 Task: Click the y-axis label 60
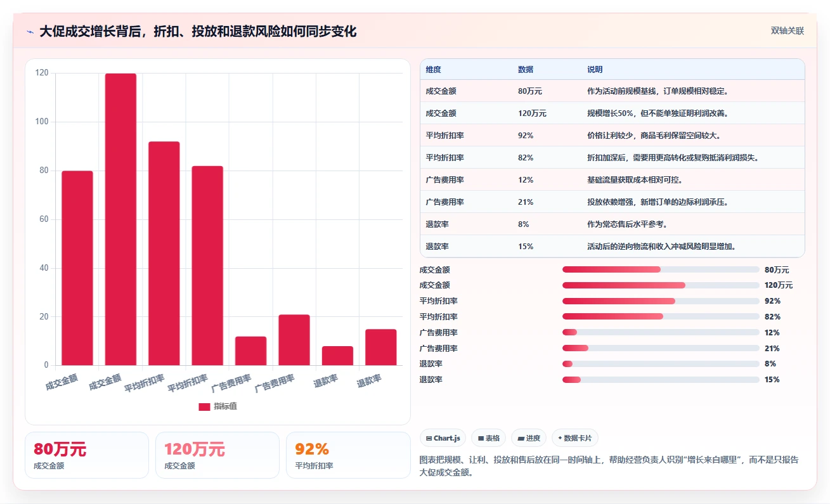(44, 219)
